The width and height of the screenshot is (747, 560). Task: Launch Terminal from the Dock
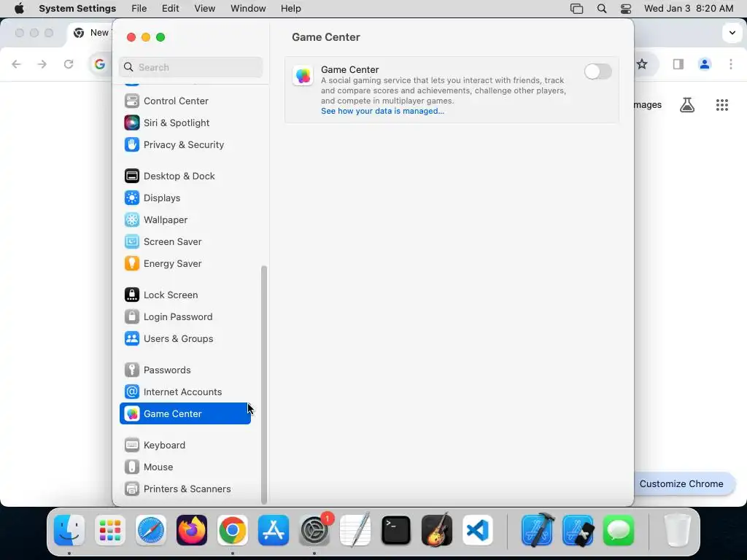coord(396,530)
